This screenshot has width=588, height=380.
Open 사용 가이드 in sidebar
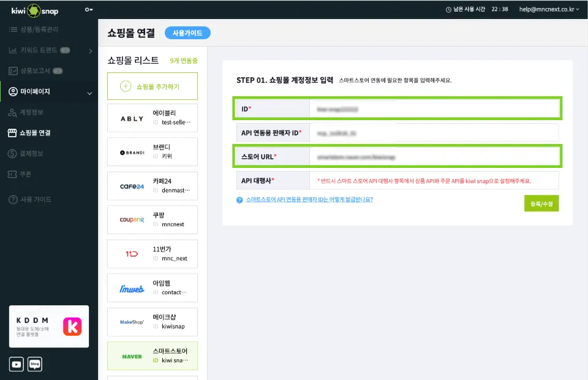coord(36,199)
